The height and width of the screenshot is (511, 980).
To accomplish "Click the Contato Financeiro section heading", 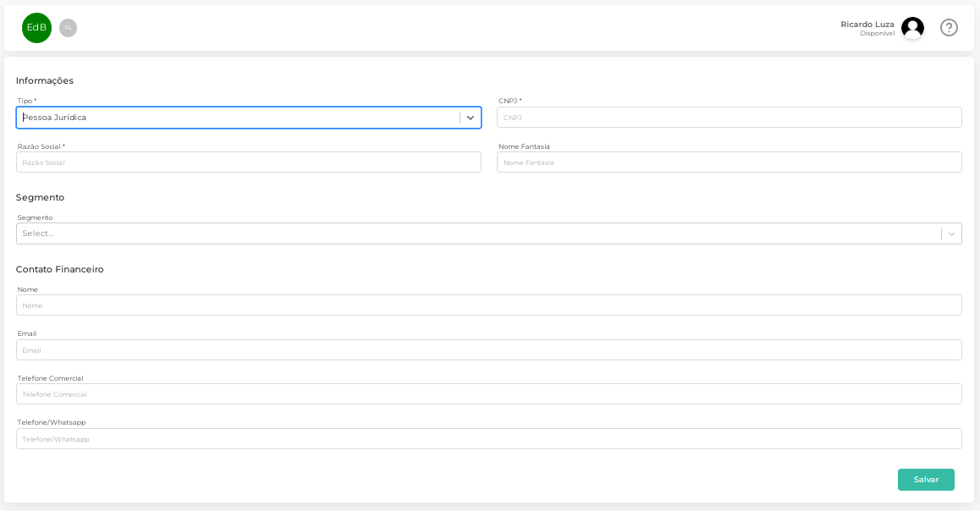I will [60, 269].
